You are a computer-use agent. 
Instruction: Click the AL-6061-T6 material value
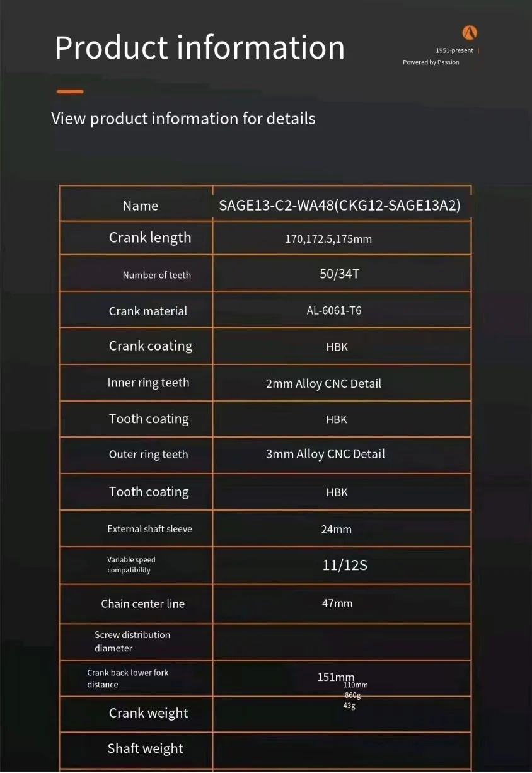point(334,310)
